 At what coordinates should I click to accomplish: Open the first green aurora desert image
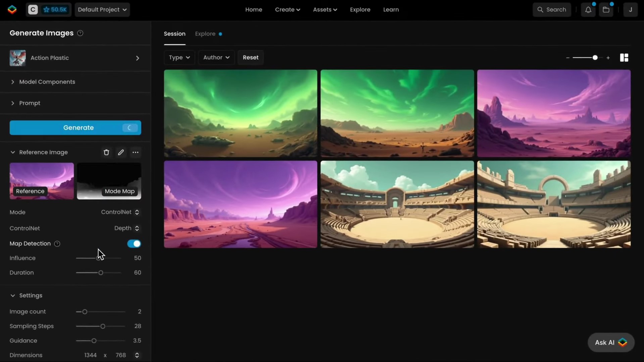point(240,113)
